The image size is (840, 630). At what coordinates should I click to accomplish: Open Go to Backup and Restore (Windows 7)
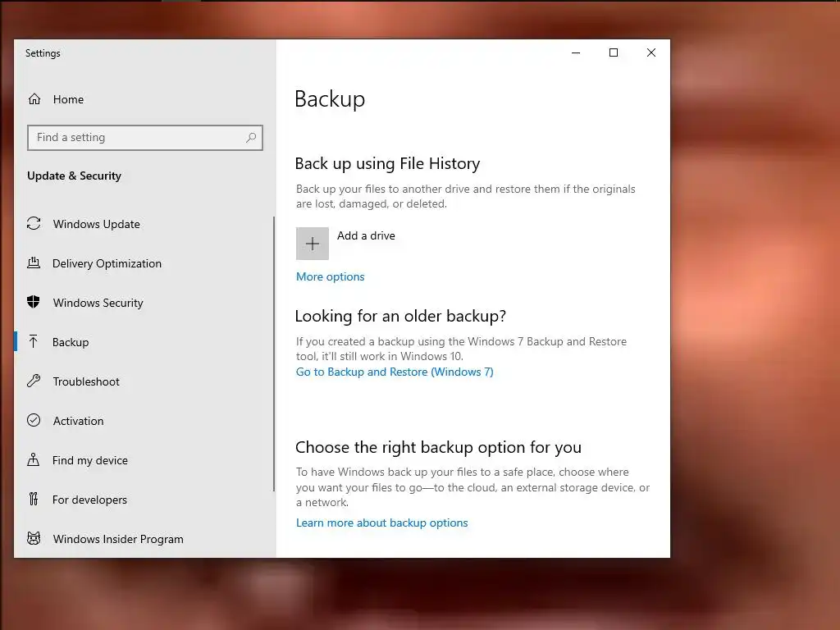(395, 372)
